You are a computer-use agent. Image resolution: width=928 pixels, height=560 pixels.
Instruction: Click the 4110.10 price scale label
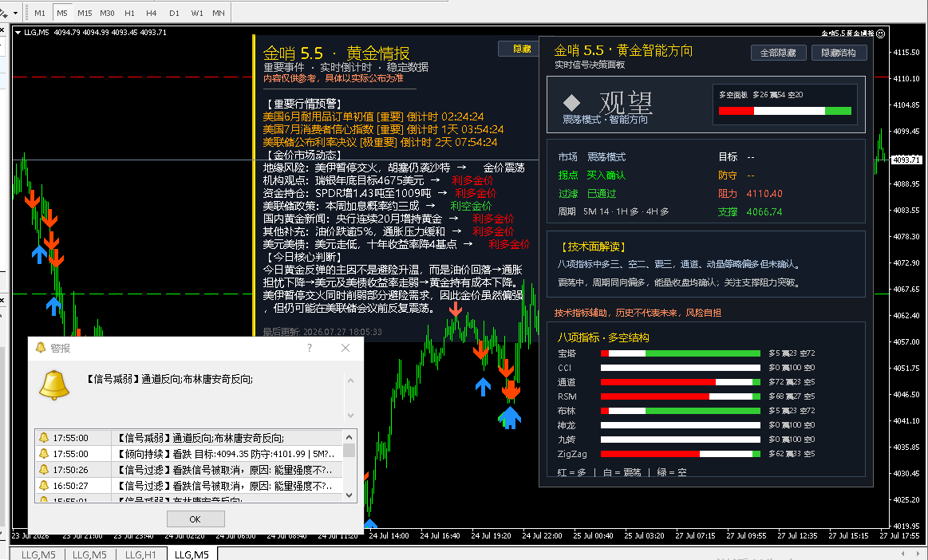906,78
